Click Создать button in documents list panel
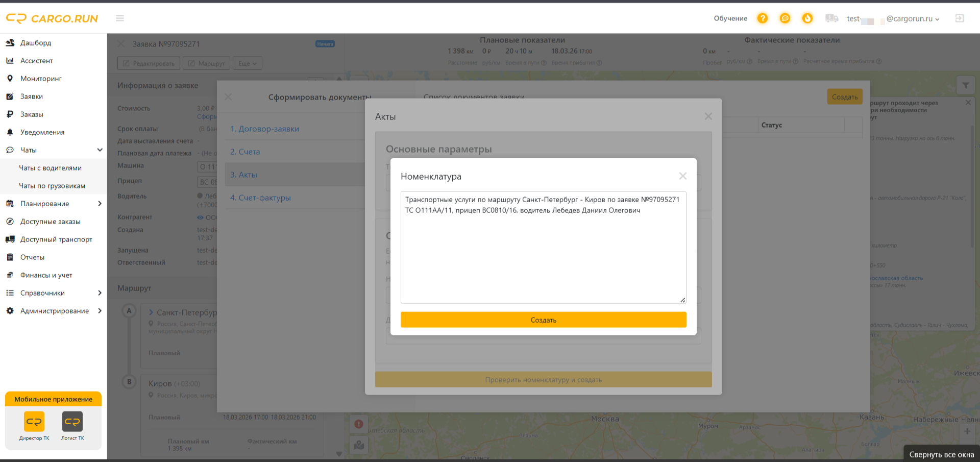 click(x=845, y=96)
